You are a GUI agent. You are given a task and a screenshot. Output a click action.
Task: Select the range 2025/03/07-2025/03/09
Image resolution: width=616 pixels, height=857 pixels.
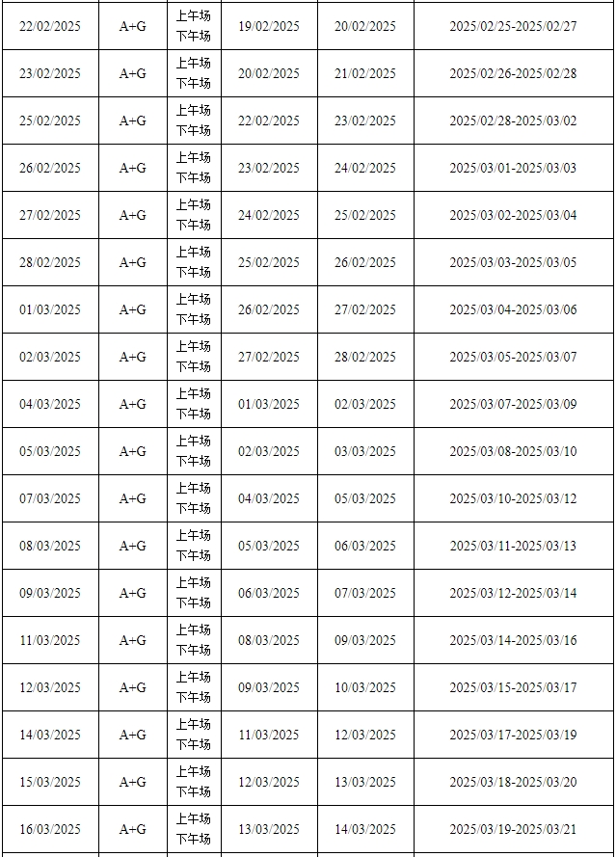pyautogui.click(x=513, y=404)
